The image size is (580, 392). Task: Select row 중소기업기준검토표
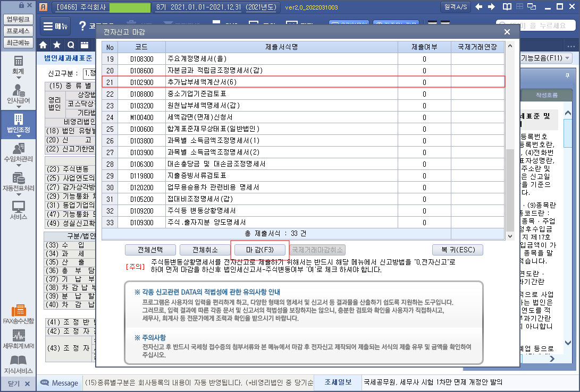coord(303,94)
